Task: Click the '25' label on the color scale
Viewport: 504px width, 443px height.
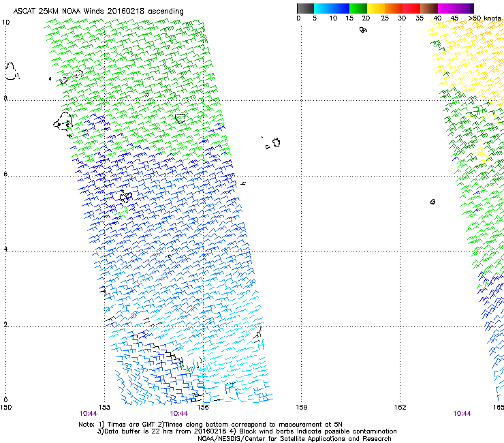Action: [385, 18]
